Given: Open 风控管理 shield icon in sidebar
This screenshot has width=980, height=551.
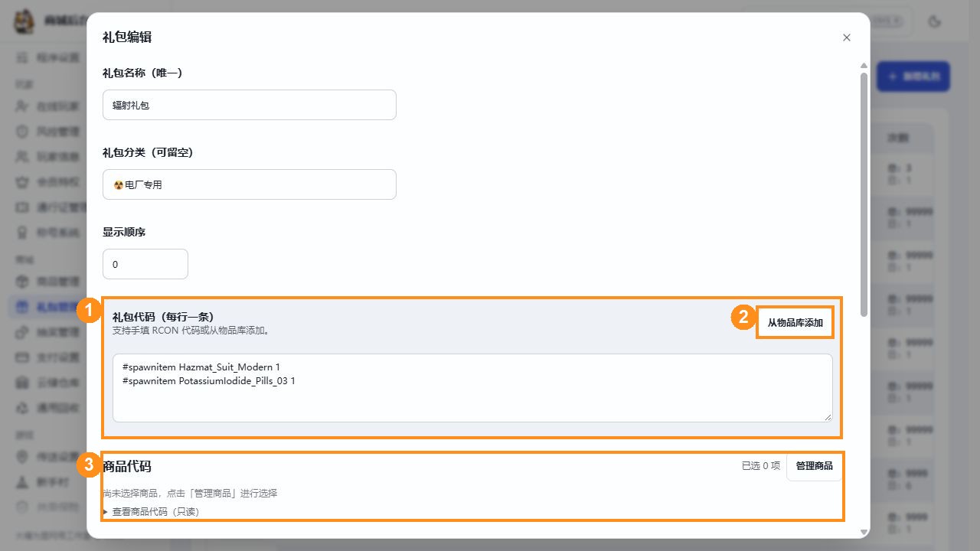Looking at the screenshot, I should click(22, 131).
